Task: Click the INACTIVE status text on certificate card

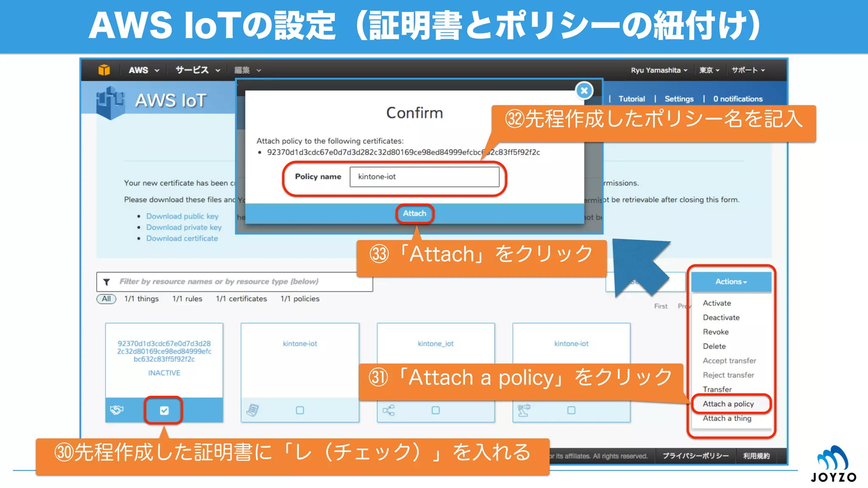Action: (164, 373)
